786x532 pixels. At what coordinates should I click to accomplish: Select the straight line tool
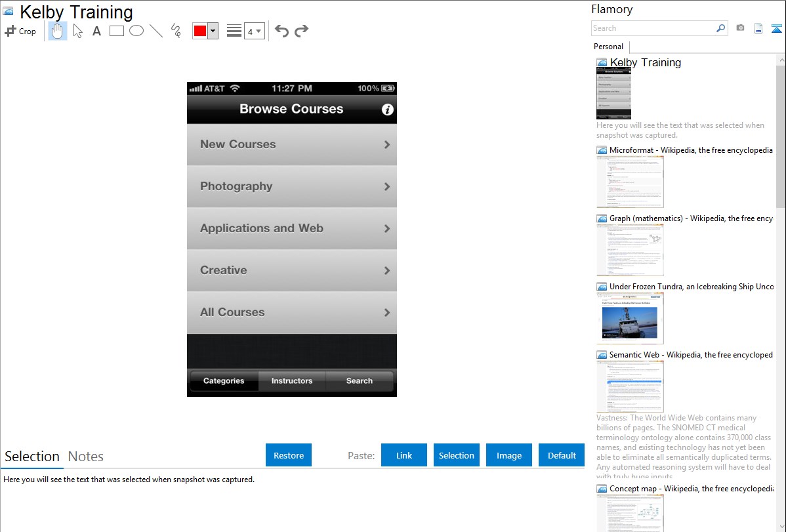click(x=156, y=31)
